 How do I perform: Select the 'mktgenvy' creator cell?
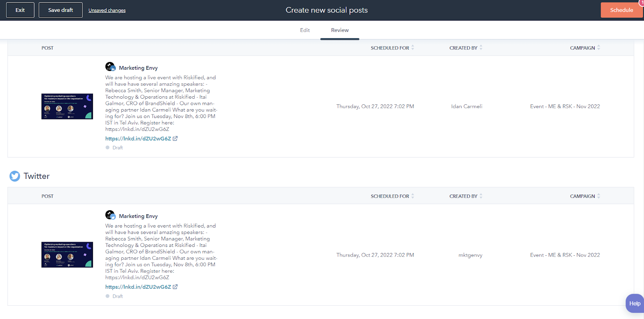pos(470,255)
